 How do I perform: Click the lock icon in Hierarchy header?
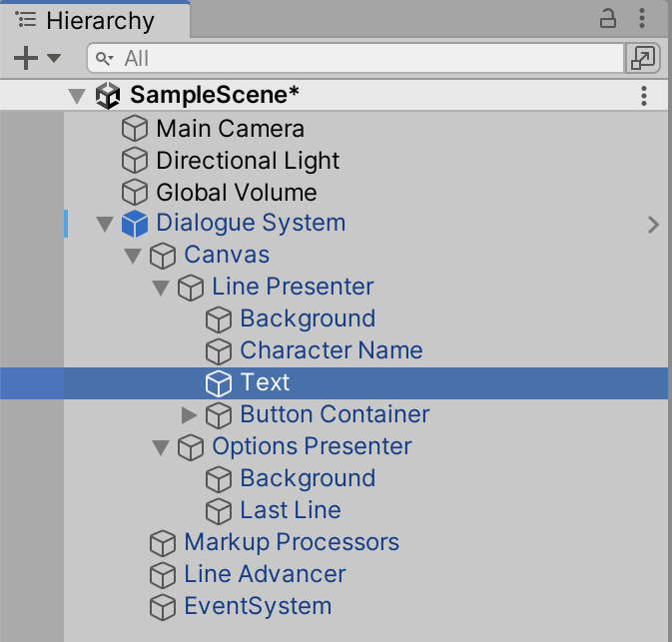click(x=608, y=18)
